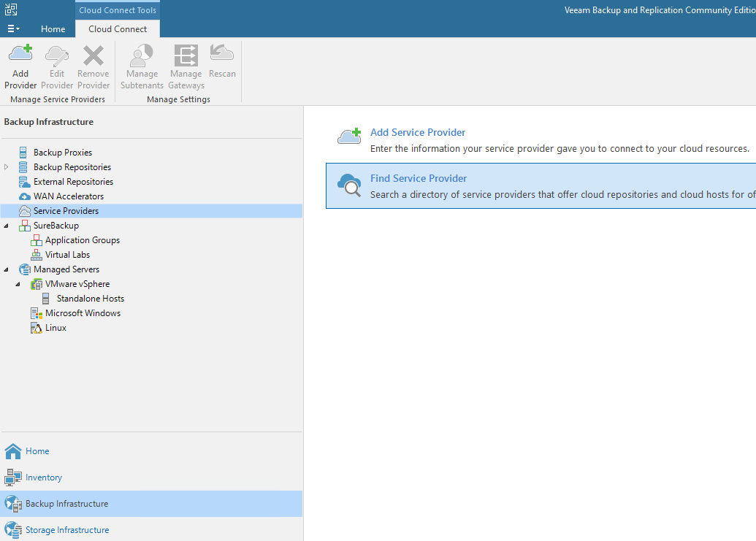Click the app icon in title bar

point(11,9)
